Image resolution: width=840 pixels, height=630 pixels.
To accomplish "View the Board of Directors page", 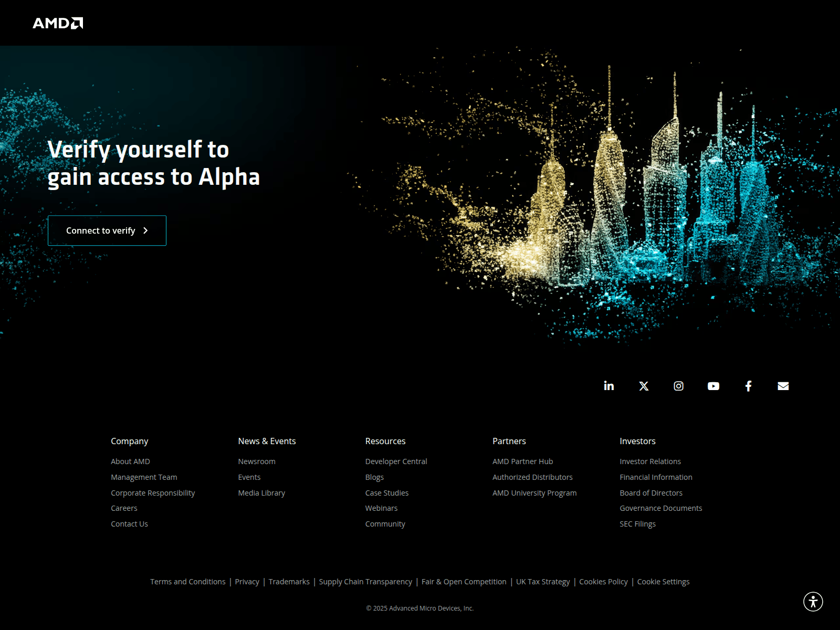I will [x=651, y=493].
